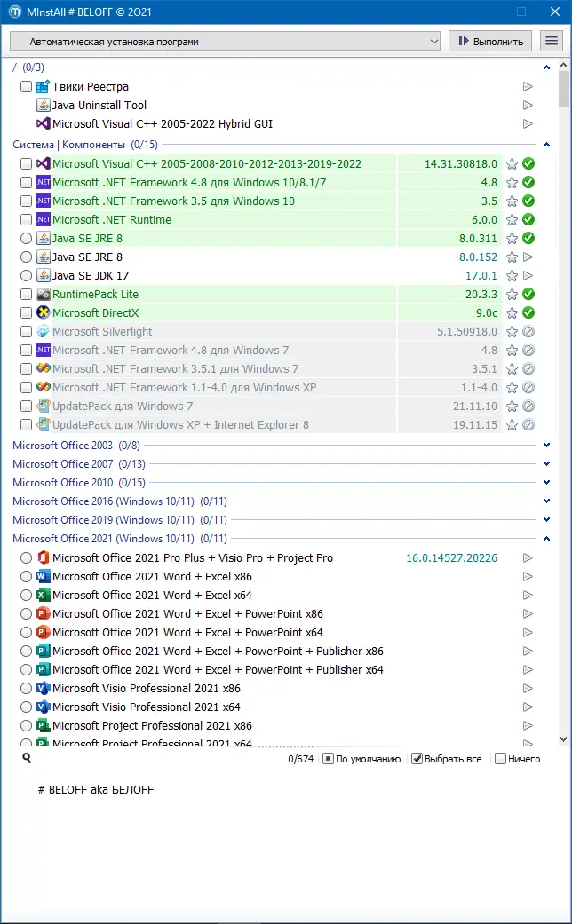572x924 pixels.
Task: Click the vertical scrollbar thumb
Action: (564, 90)
